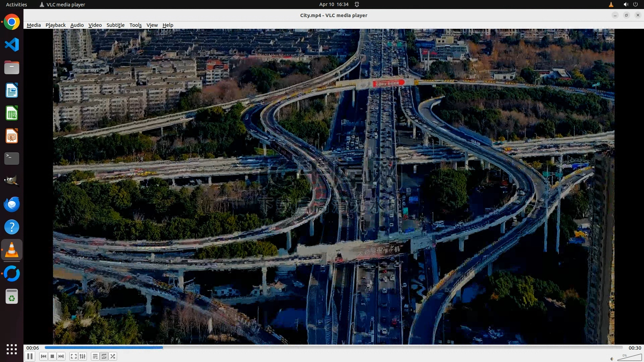Stop playback with the stop button
The width and height of the screenshot is (644, 362).
(x=52, y=356)
